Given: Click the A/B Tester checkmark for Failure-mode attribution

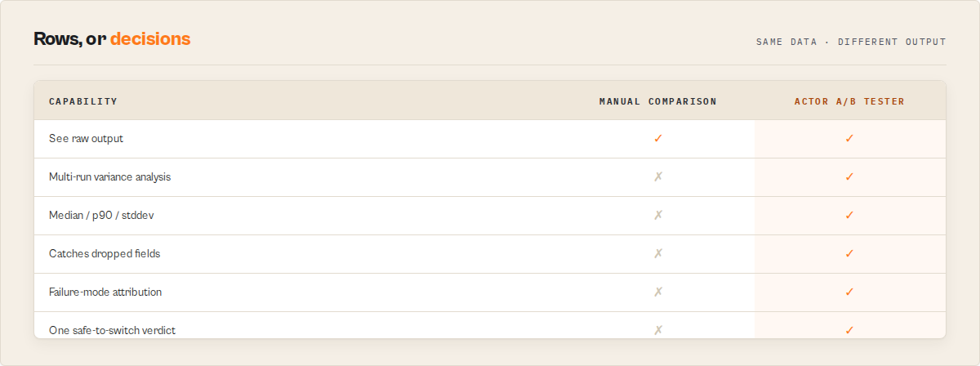Looking at the screenshot, I should tap(849, 292).
